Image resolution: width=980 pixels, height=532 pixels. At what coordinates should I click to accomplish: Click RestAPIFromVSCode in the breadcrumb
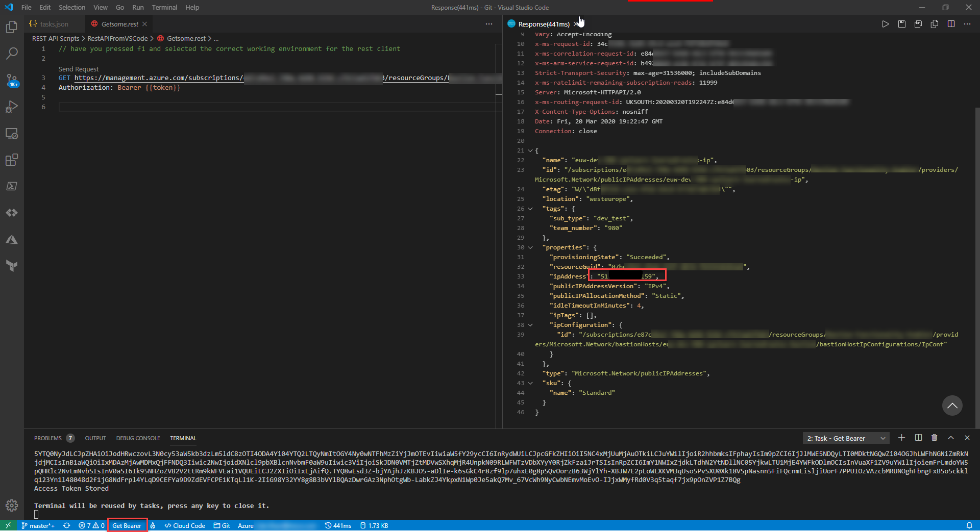click(x=117, y=38)
